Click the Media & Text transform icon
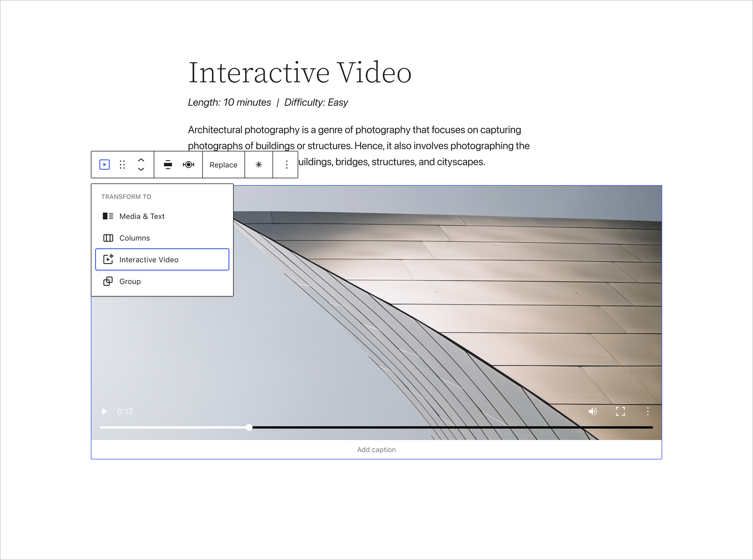Viewport: 753px width, 560px height. coord(108,216)
